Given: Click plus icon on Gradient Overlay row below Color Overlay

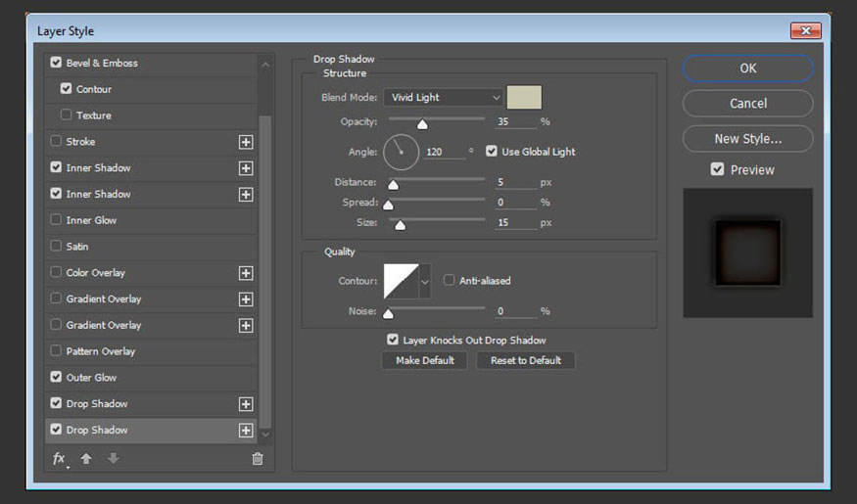Looking at the screenshot, I should [246, 299].
